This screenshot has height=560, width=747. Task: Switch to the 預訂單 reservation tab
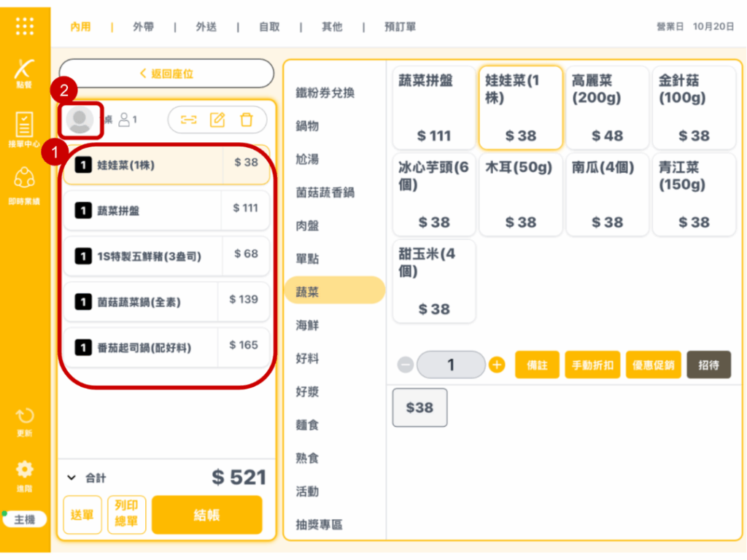(x=400, y=27)
